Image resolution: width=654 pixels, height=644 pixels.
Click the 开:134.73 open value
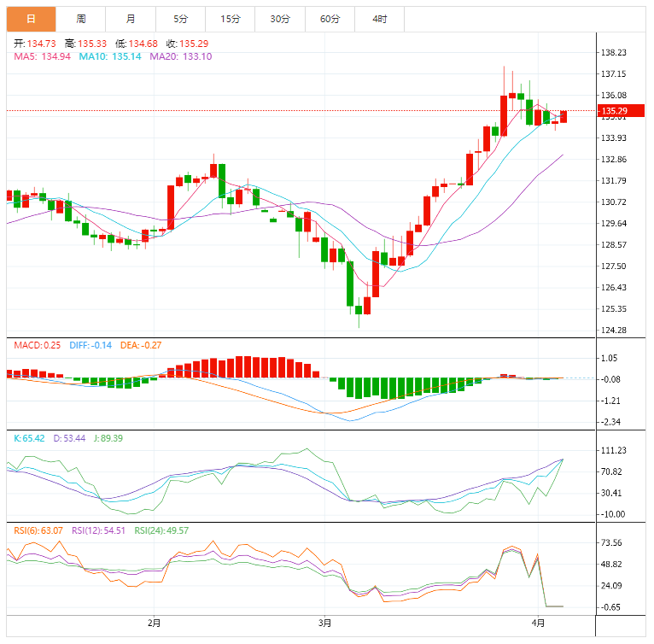coord(35,44)
